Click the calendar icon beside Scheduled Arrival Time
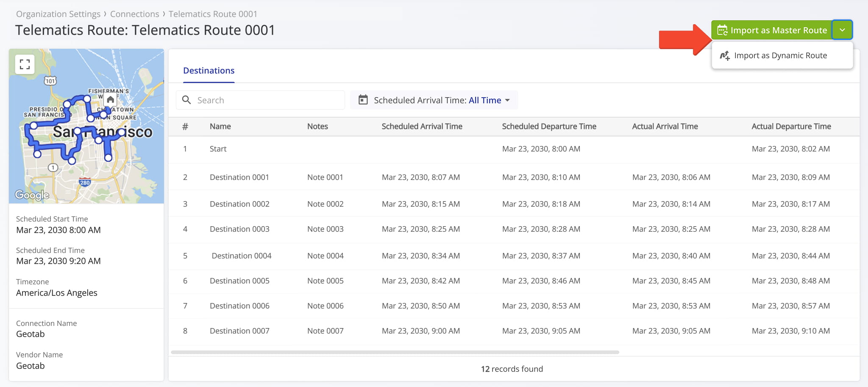The height and width of the screenshot is (387, 868). point(363,100)
